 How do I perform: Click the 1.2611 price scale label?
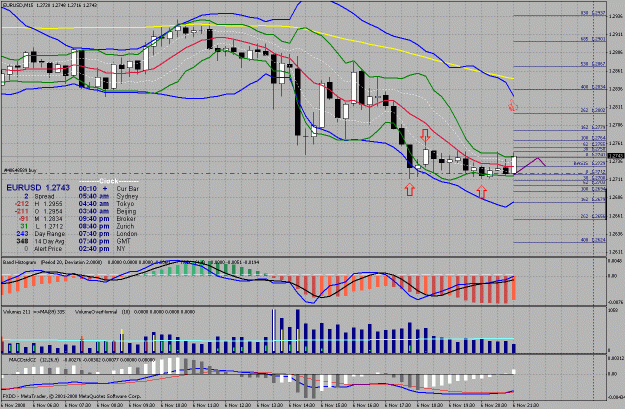[616, 252]
